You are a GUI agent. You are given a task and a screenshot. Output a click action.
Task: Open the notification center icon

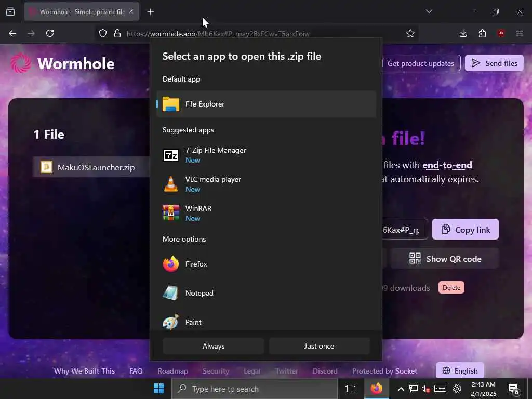click(x=513, y=389)
